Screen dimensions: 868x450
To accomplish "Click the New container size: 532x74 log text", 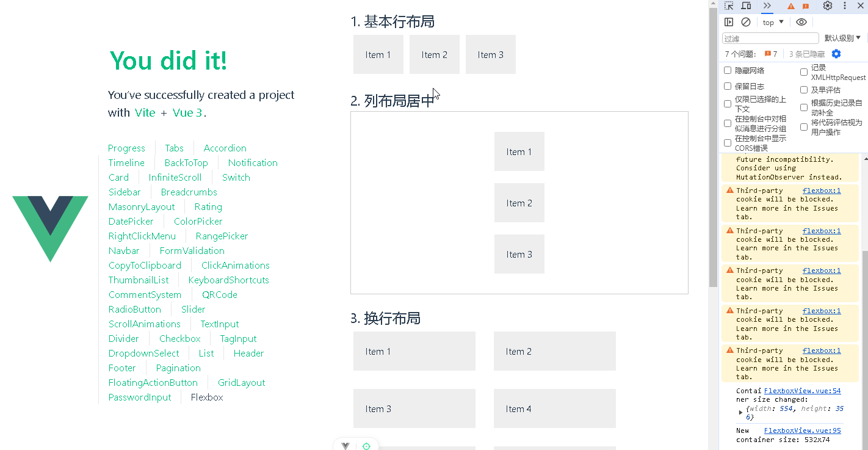I will coord(783,435).
